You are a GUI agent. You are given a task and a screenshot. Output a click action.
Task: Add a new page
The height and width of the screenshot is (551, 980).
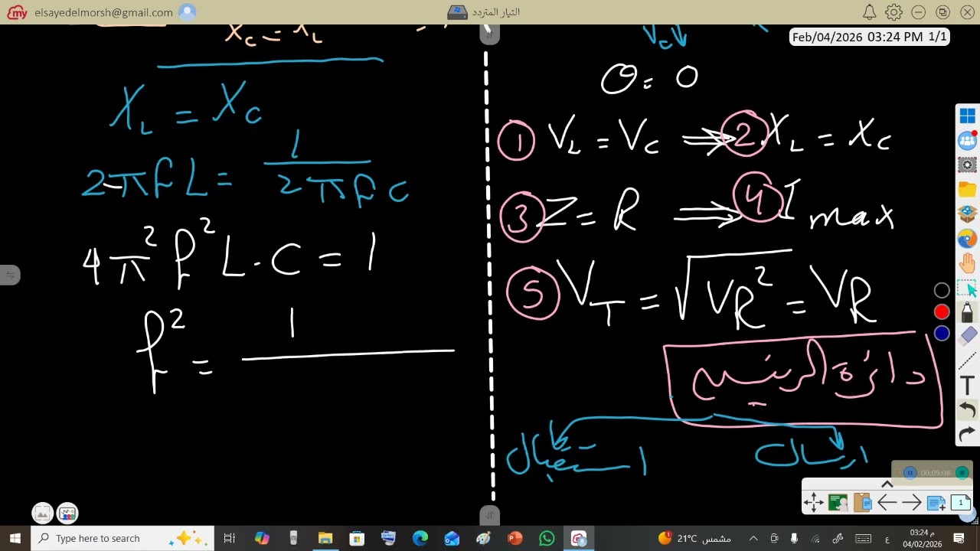click(x=936, y=503)
